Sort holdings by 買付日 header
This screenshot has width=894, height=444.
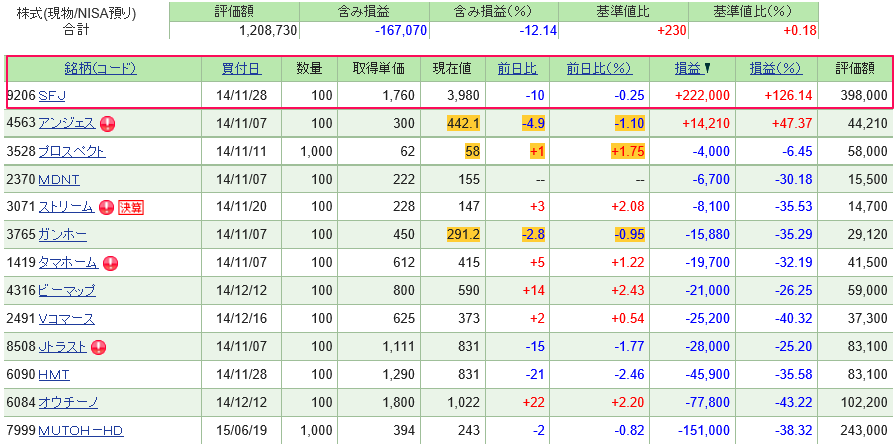[x=241, y=69]
